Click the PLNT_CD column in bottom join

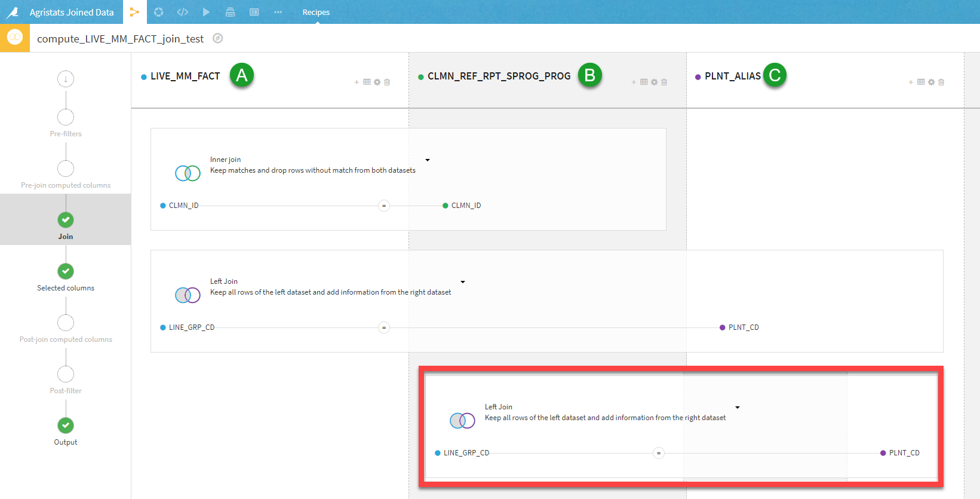coord(904,453)
